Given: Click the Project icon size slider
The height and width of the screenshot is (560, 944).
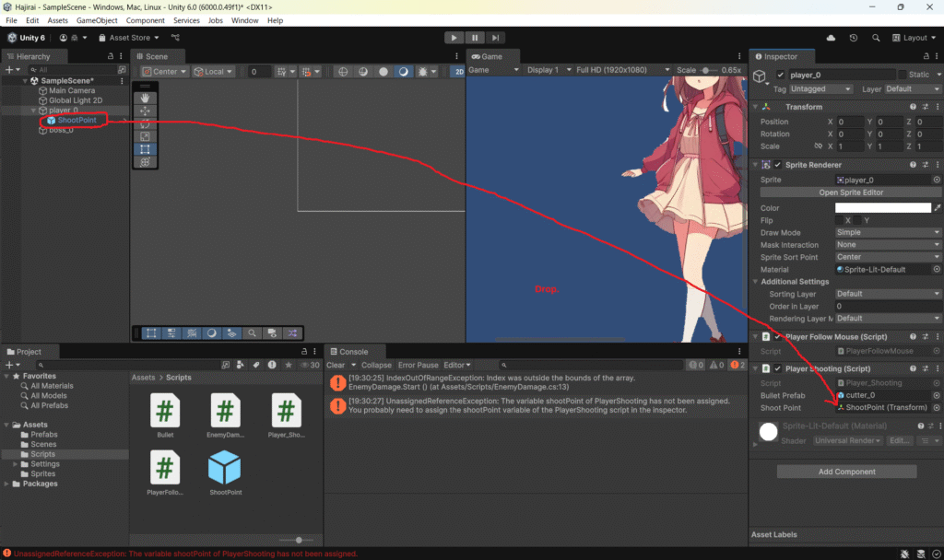Looking at the screenshot, I should [300, 540].
